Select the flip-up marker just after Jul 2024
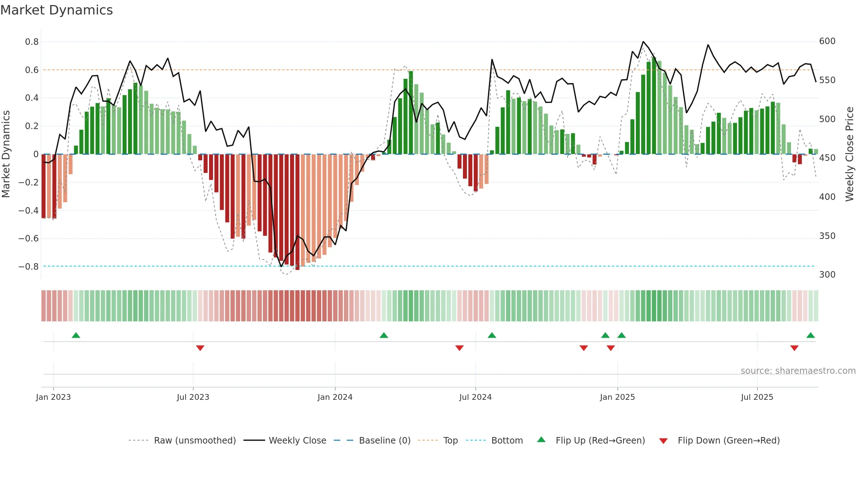The width and height of the screenshot is (868, 488). tap(492, 335)
